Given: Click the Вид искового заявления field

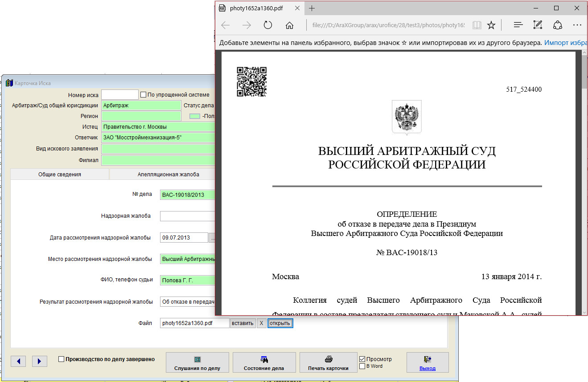Looking at the screenshot, I should (x=158, y=148).
